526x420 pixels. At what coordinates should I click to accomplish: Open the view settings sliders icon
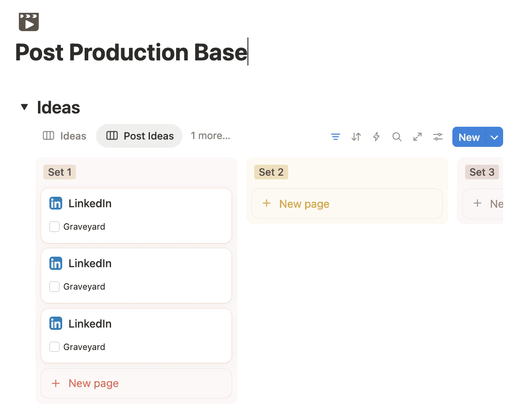(x=438, y=137)
